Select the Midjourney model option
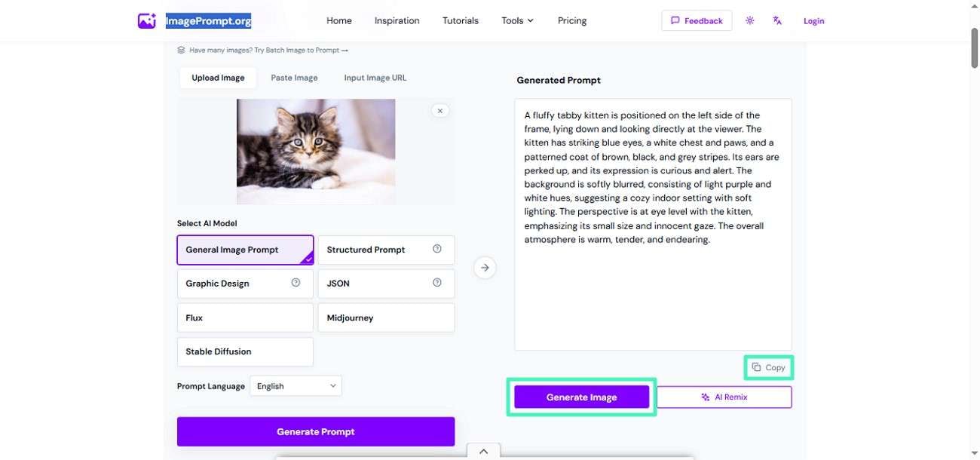Viewport: 980px width, 460px height. tap(386, 317)
